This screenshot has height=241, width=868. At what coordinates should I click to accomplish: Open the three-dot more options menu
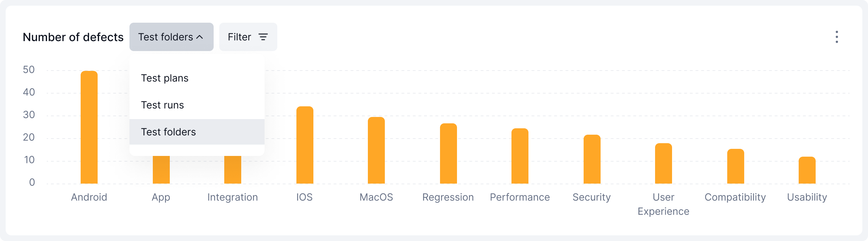[837, 37]
